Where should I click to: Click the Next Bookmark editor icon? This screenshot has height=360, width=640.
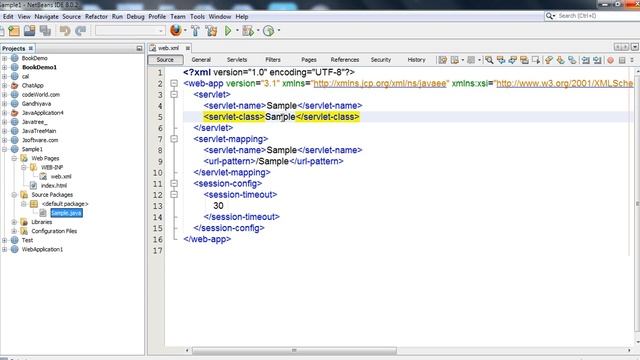click(560, 60)
